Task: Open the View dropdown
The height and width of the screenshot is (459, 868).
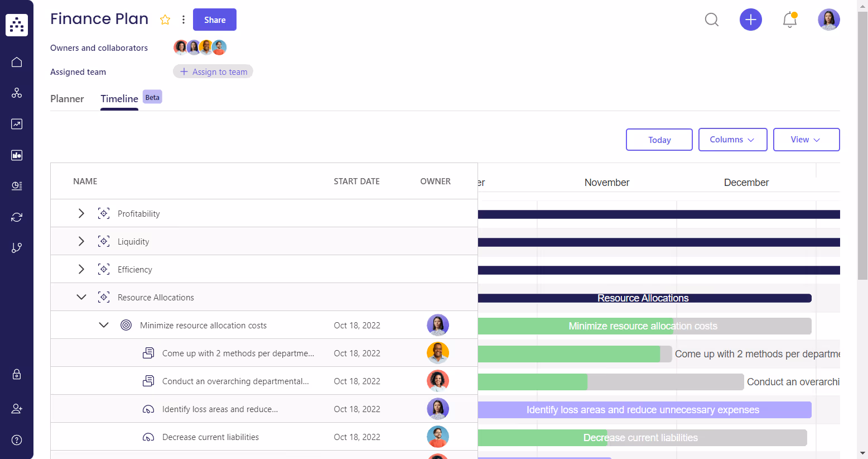Action: click(x=806, y=140)
